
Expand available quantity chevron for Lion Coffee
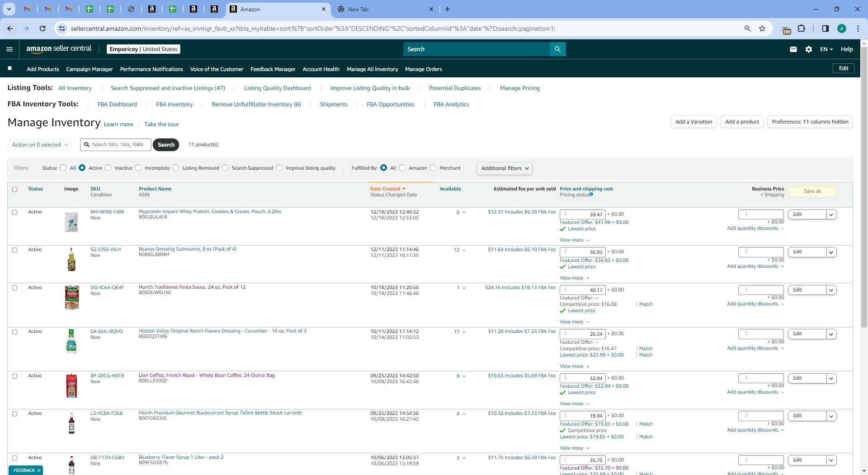pos(464,376)
